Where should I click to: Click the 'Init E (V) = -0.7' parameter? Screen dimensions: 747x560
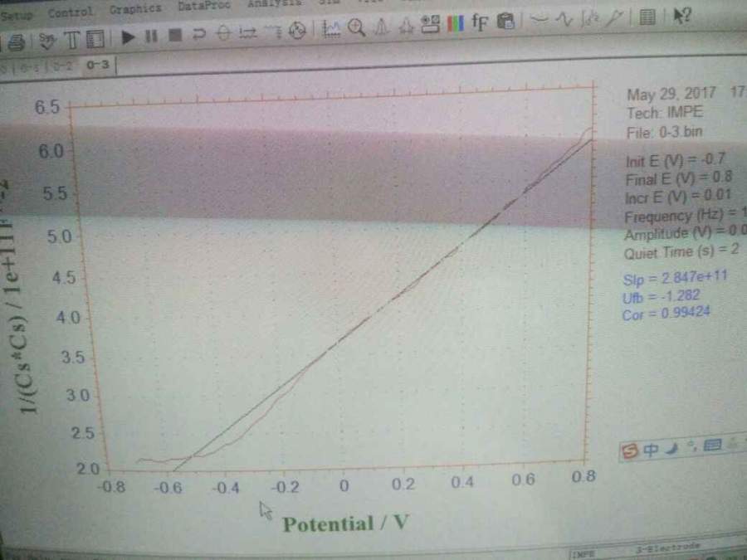pyautogui.click(x=675, y=160)
